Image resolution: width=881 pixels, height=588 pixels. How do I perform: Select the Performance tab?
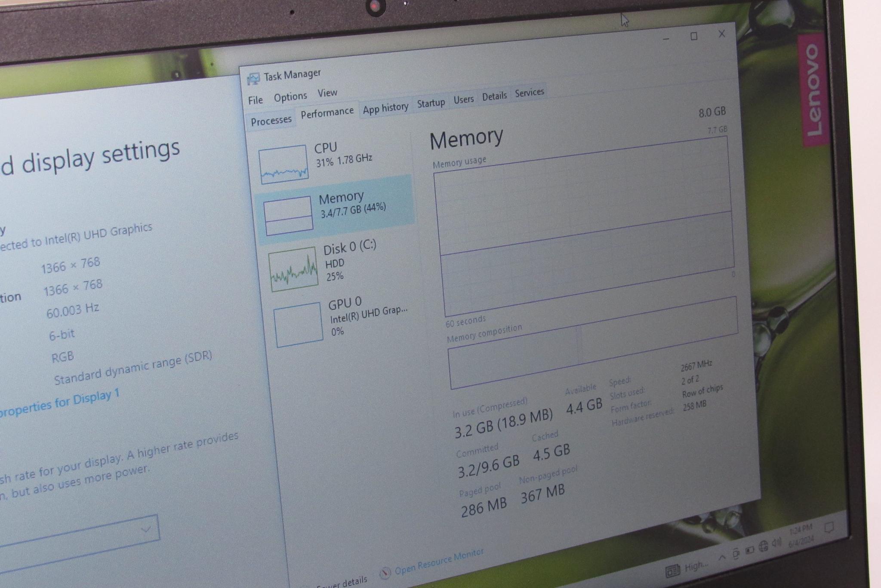click(x=327, y=113)
